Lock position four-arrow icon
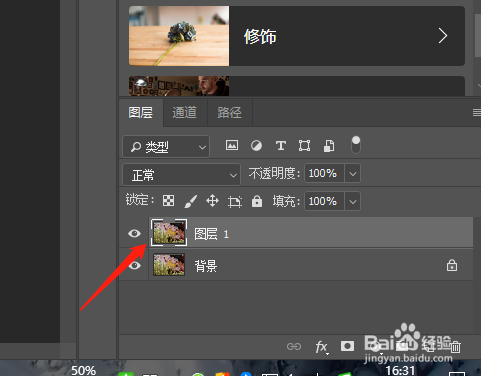Screen dimensions: 481x376 tap(212, 201)
